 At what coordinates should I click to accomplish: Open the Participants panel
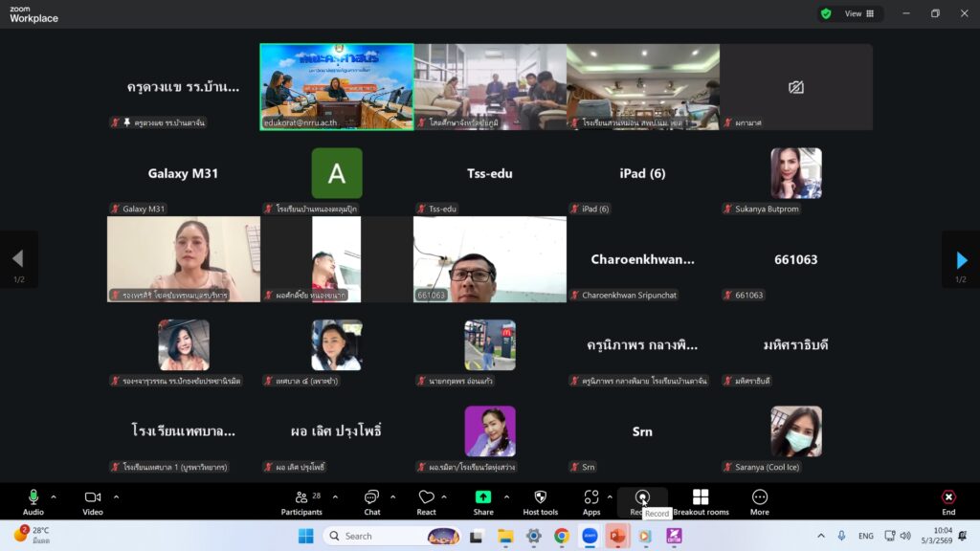[301, 501]
